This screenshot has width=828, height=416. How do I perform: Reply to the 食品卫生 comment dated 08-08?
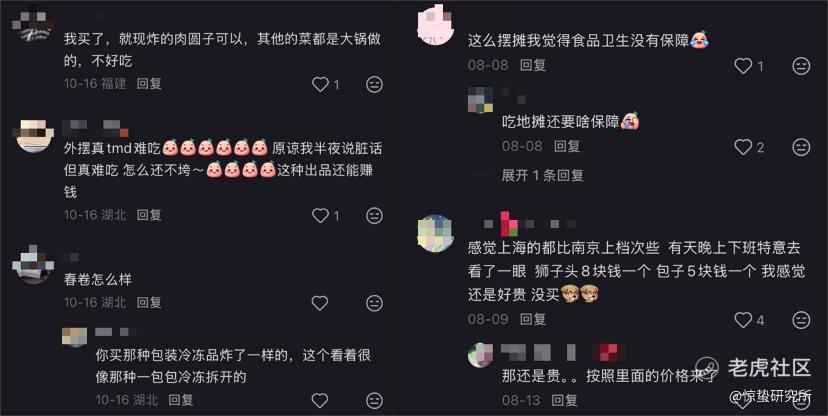[532, 65]
